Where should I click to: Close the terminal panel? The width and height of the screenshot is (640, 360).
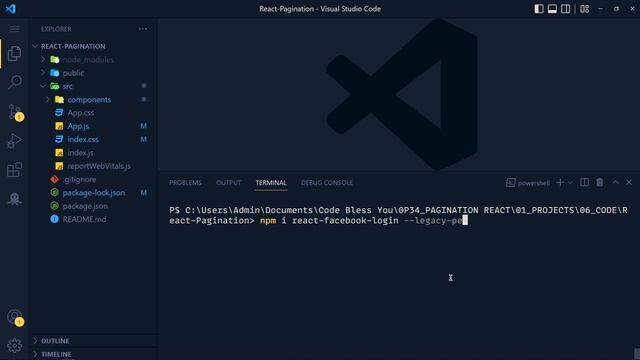pos(629,182)
